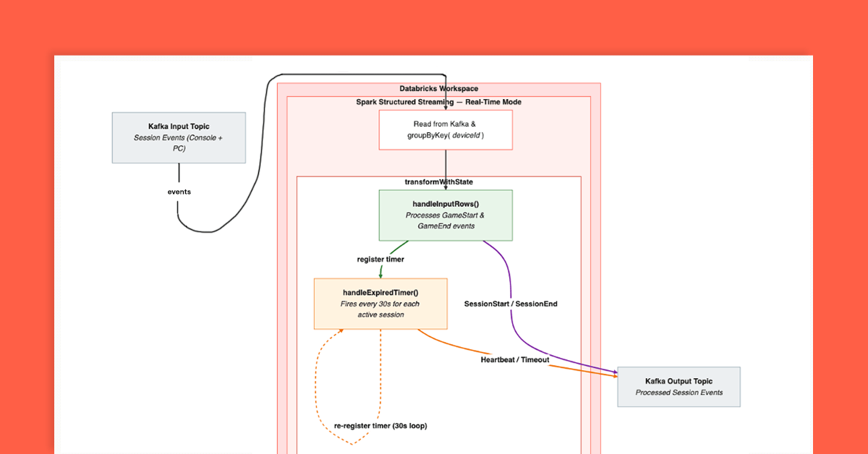Click the 'Heartbeat / Timeout' label
This screenshot has width=868, height=454.
coord(515,359)
